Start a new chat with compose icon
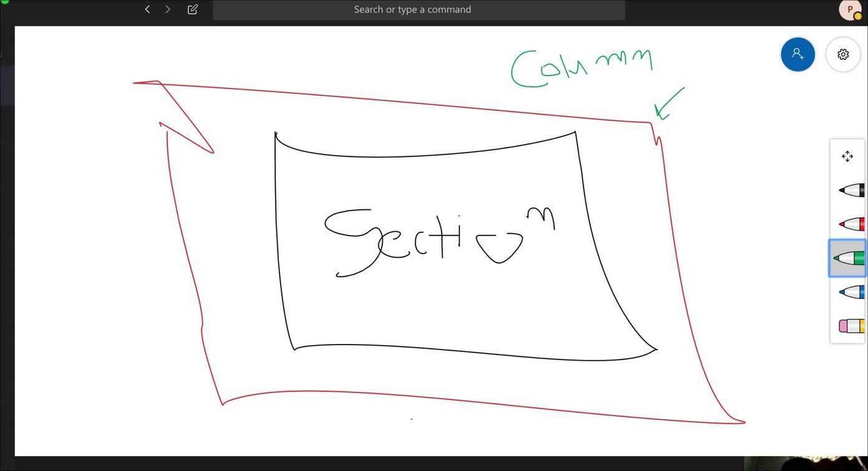 coord(193,9)
